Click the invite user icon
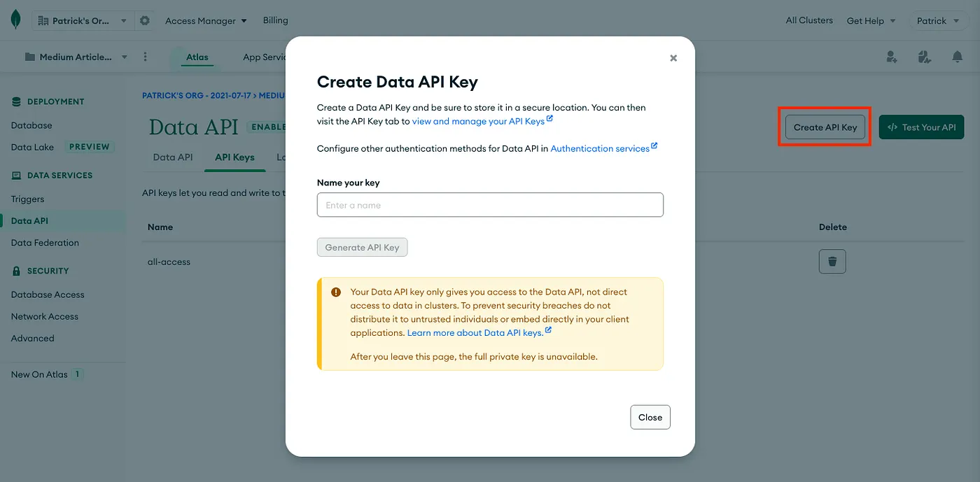980x482 pixels. [x=892, y=57]
